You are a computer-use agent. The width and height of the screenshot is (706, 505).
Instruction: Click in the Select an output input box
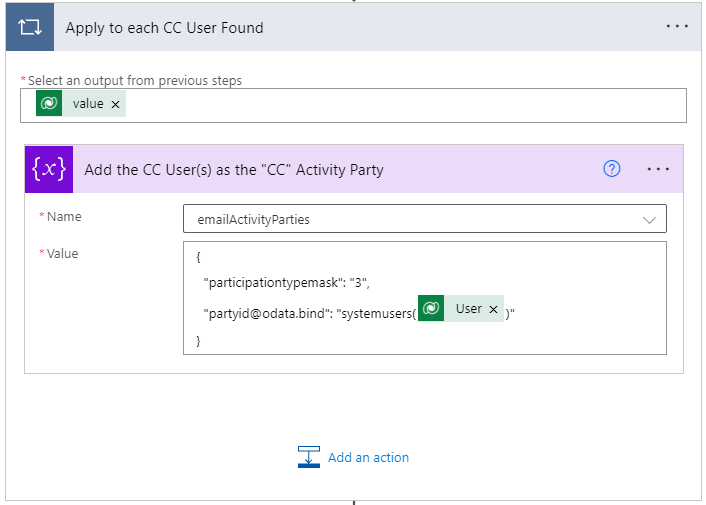pyautogui.click(x=400, y=105)
